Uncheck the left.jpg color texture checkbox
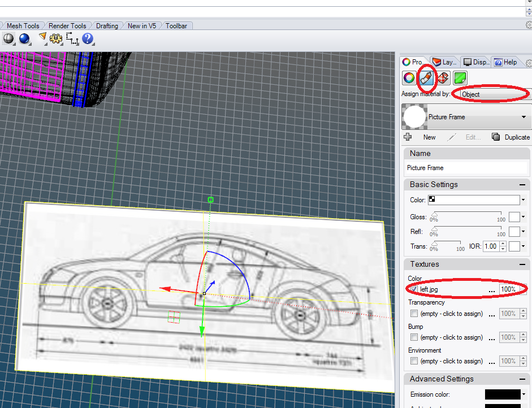Image resolution: width=532 pixels, height=408 pixels. (x=414, y=289)
